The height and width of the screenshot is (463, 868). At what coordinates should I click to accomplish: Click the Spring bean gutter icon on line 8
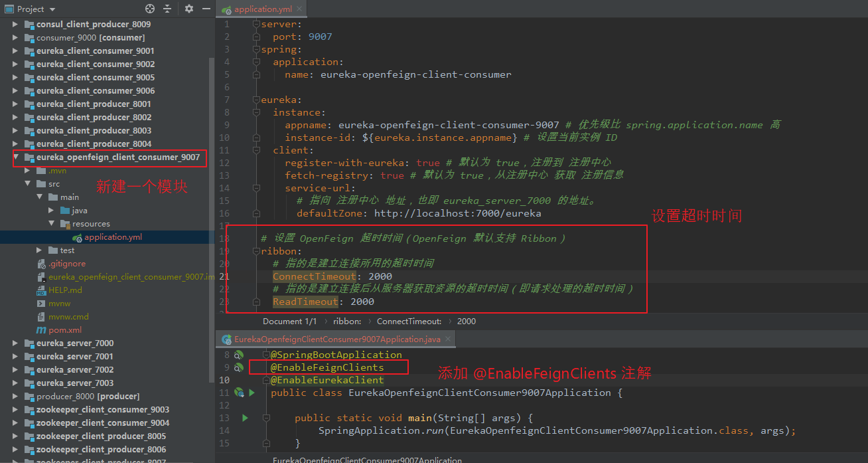pyautogui.click(x=239, y=355)
